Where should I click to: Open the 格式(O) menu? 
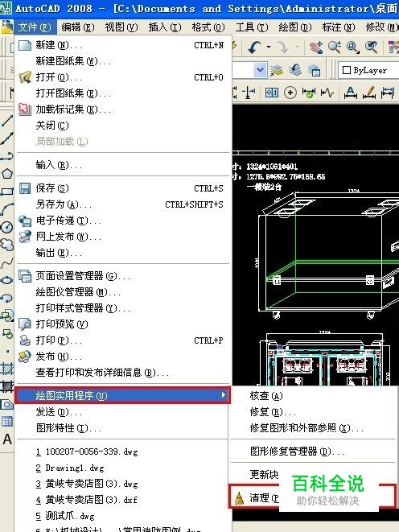(208, 27)
